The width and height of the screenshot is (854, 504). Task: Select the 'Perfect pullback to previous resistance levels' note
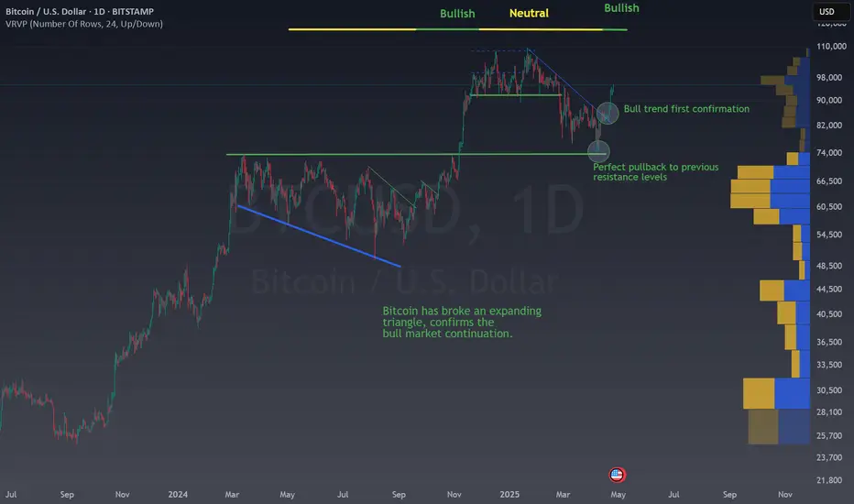(655, 171)
